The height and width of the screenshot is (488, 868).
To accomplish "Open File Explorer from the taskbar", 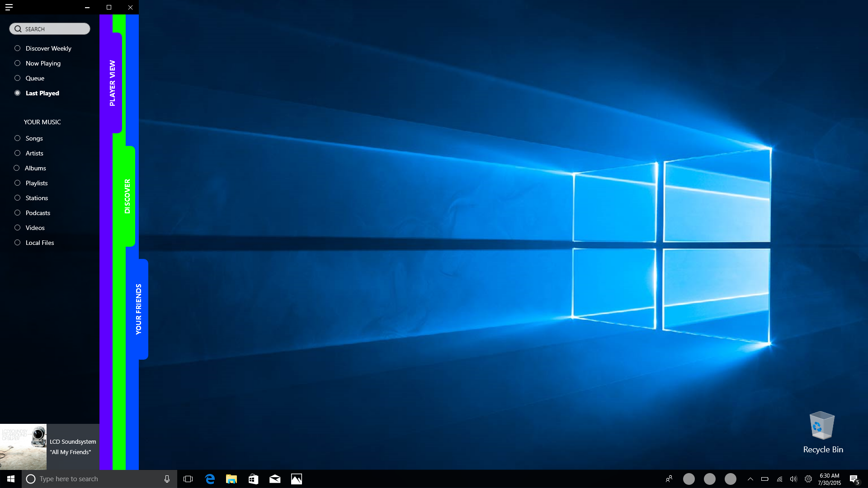I will coord(231,479).
